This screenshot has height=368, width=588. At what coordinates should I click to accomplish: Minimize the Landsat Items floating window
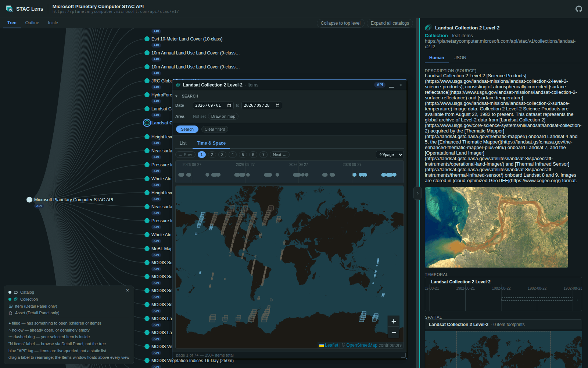(x=392, y=85)
